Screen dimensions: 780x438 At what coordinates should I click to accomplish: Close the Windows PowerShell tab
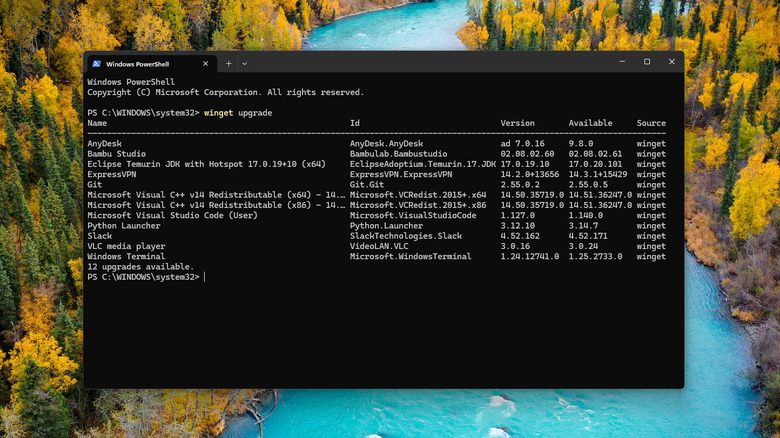tap(205, 64)
